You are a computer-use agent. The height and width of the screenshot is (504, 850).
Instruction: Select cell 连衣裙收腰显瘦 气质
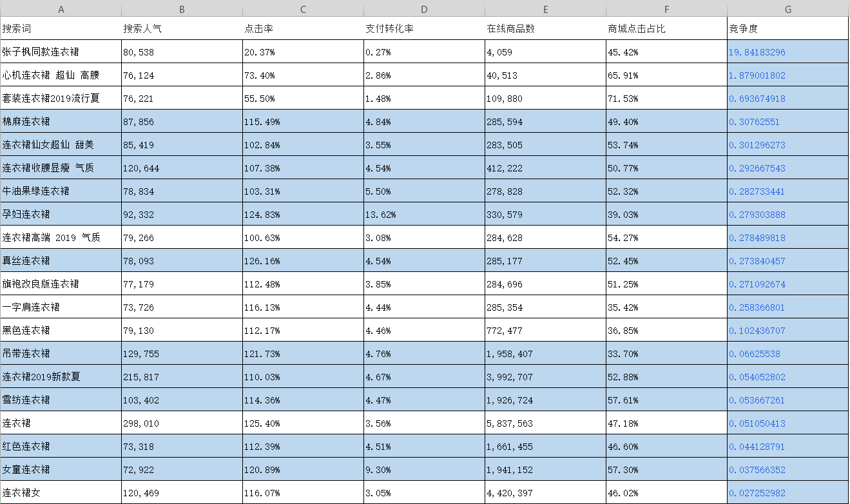click(x=61, y=168)
